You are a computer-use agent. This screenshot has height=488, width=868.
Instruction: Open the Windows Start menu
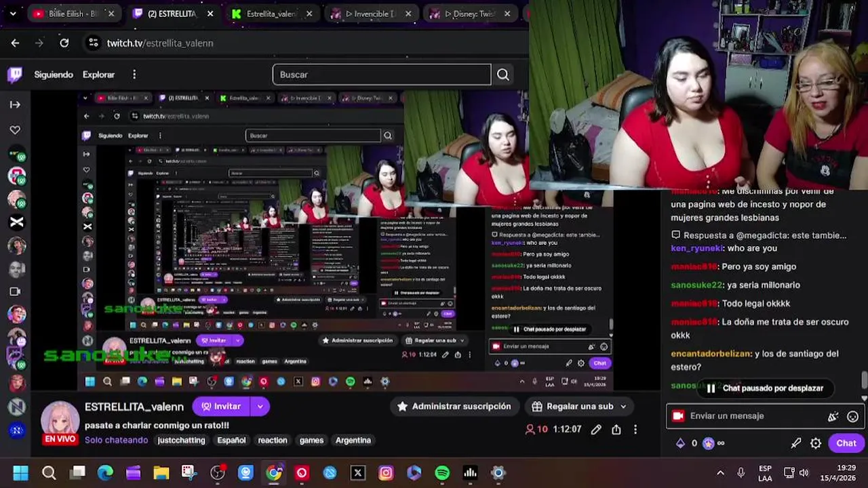(20, 472)
